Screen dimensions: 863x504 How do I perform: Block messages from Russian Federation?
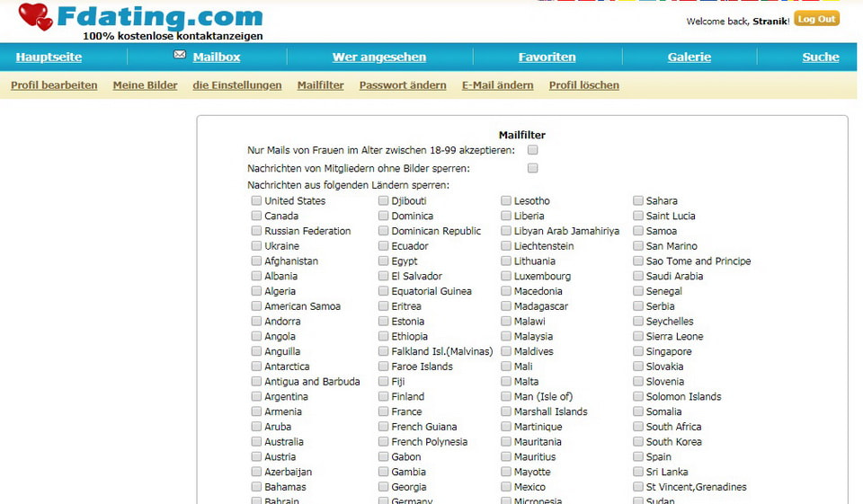tap(257, 231)
